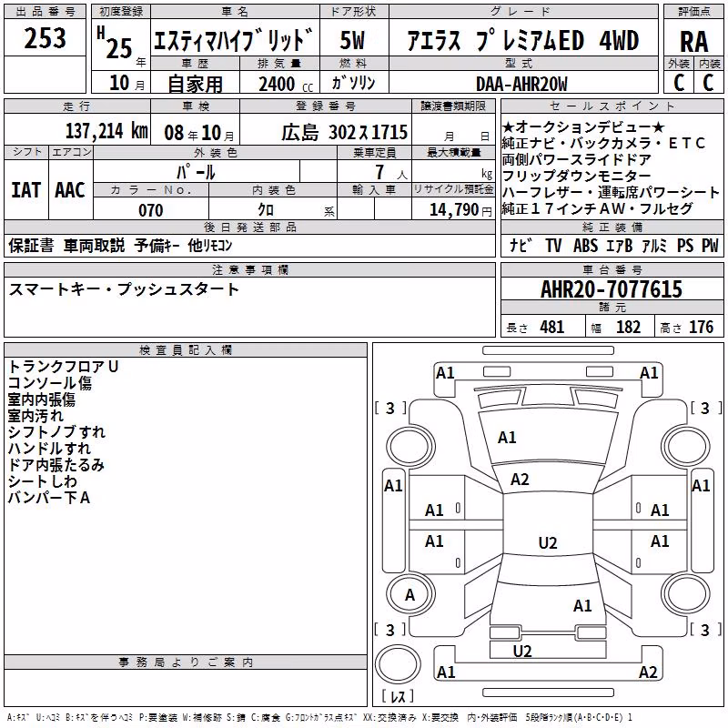Click the lot number 253
The width and height of the screenshot is (728, 728).
click(45, 38)
